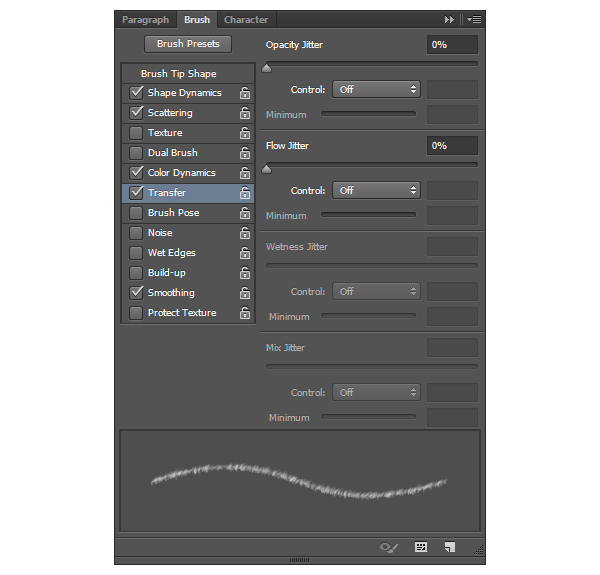Toggle the live brush tip preview icon
This screenshot has width=600, height=575.
389,547
